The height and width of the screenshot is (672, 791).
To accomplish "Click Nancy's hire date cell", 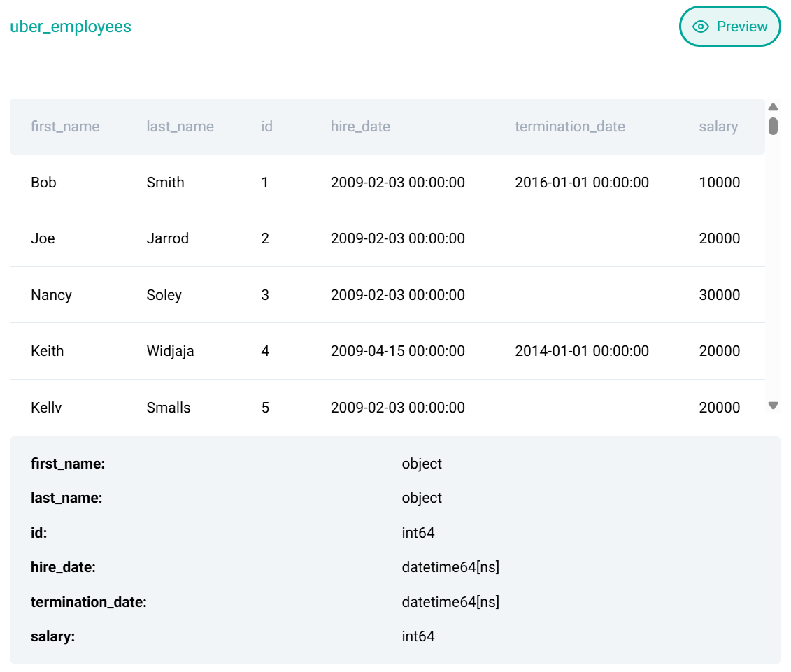I will [397, 294].
